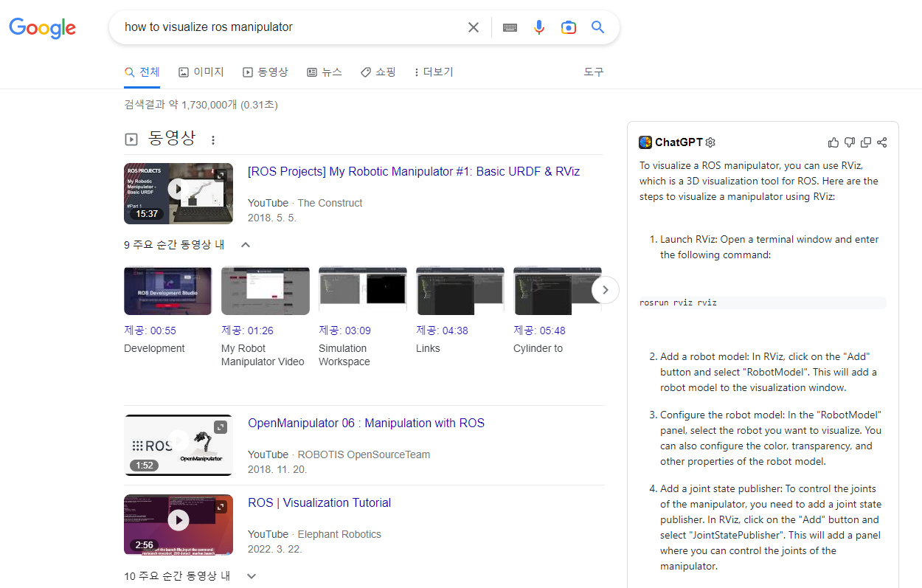Open ROS | Visualization Tutorial link
This screenshot has width=922, height=588.
(319, 502)
